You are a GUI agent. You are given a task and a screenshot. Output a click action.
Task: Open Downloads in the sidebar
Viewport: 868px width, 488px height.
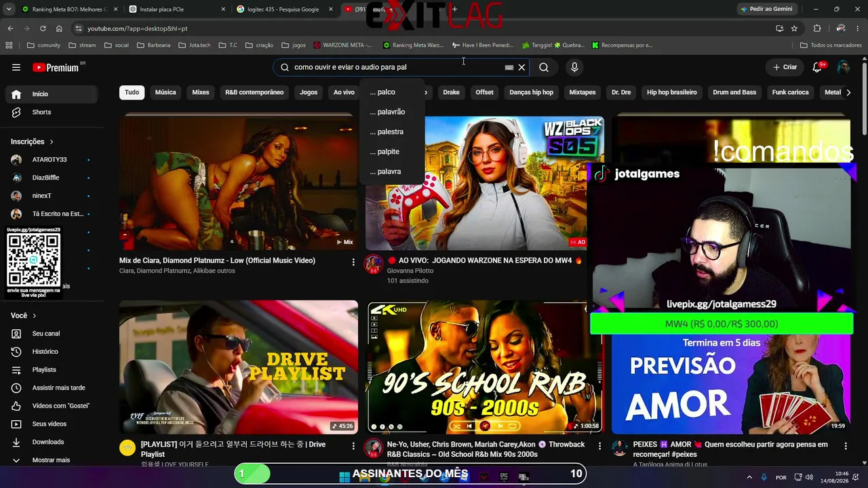pos(53,442)
